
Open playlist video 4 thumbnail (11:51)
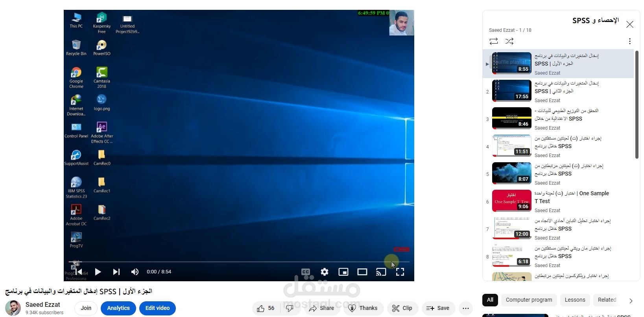coord(511,146)
